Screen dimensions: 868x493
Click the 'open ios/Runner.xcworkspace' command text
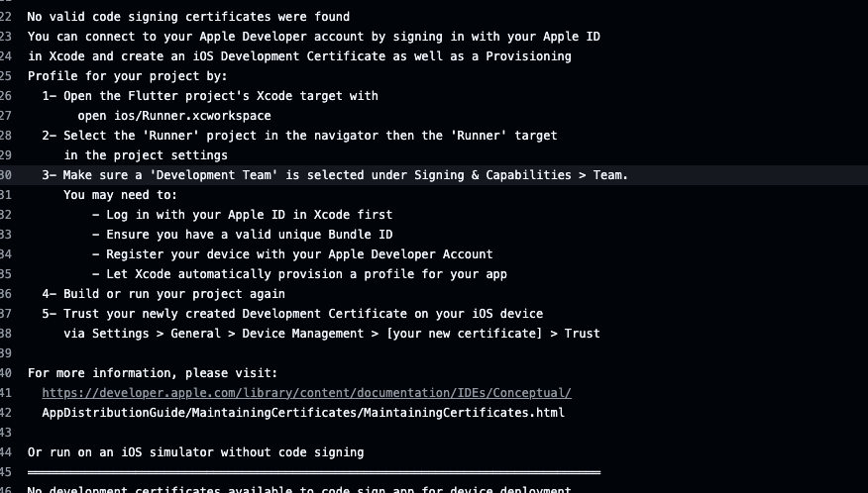[x=173, y=116]
